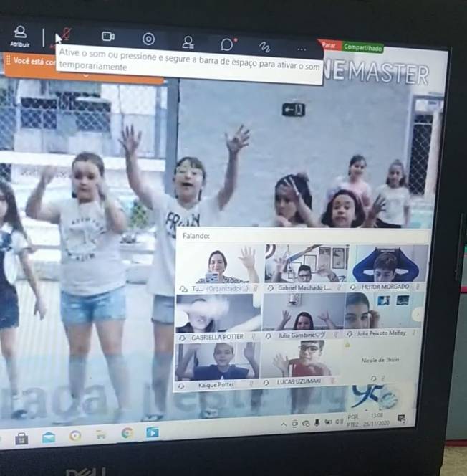Viewport: 467px width, 476px height.
Task: Toggle the camera video button
Action: [108, 37]
